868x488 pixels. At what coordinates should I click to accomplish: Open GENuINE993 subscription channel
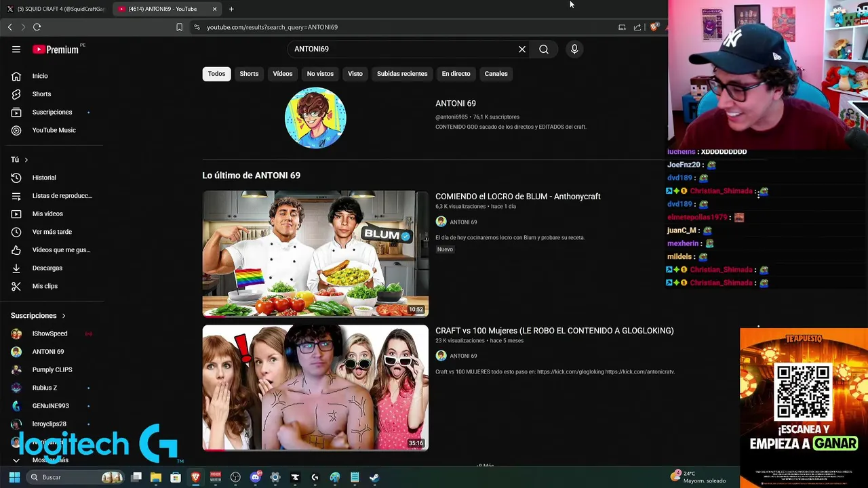[x=52, y=406]
